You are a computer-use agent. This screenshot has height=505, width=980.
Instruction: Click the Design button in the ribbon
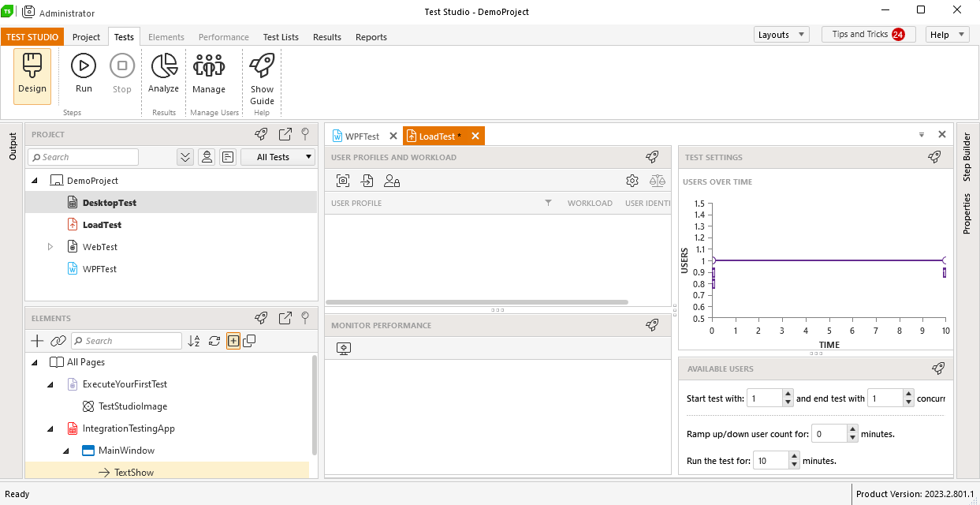pos(32,76)
